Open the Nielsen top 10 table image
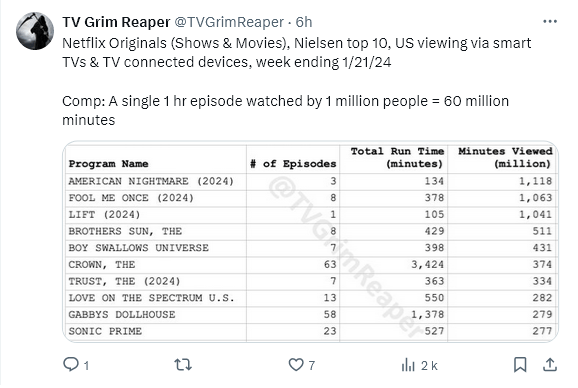578x388 pixels. click(x=310, y=242)
